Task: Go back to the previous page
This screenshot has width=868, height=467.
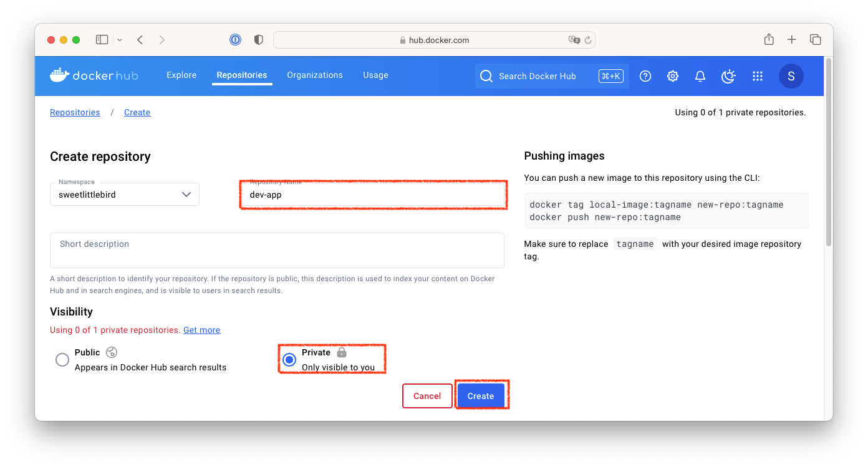Action: click(140, 40)
